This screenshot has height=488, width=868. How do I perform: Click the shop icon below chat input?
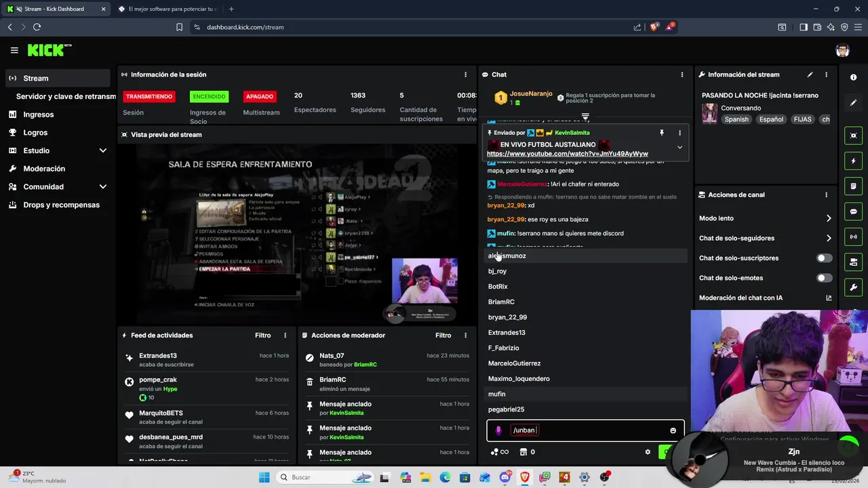(x=523, y=452)
